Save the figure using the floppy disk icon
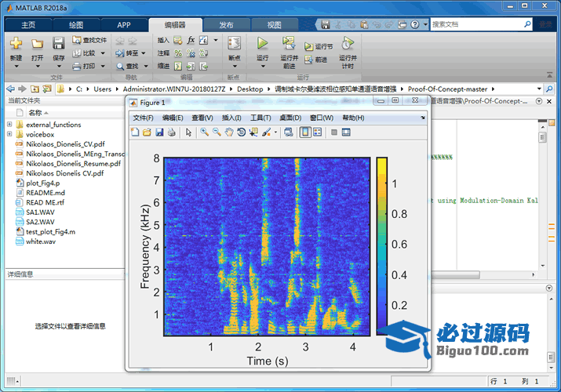Image resolution: width=561 pixels, height=392 pixels. [x=159, y=132]
